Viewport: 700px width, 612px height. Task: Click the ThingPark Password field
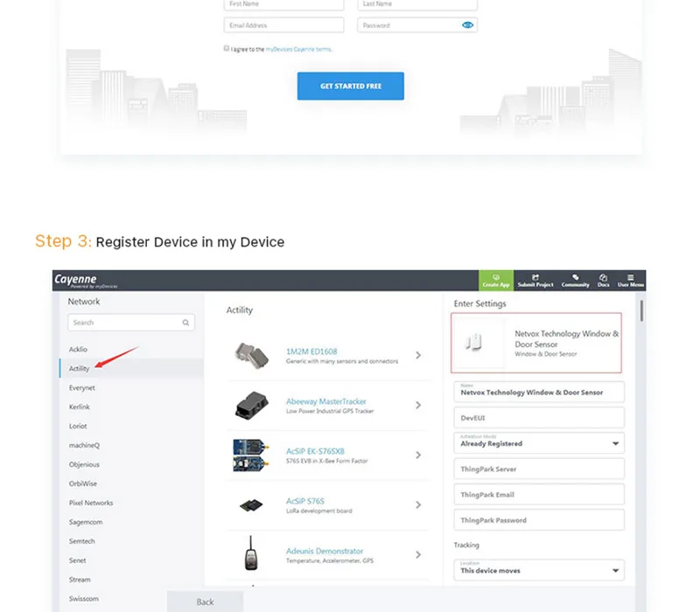coord(539,520)
